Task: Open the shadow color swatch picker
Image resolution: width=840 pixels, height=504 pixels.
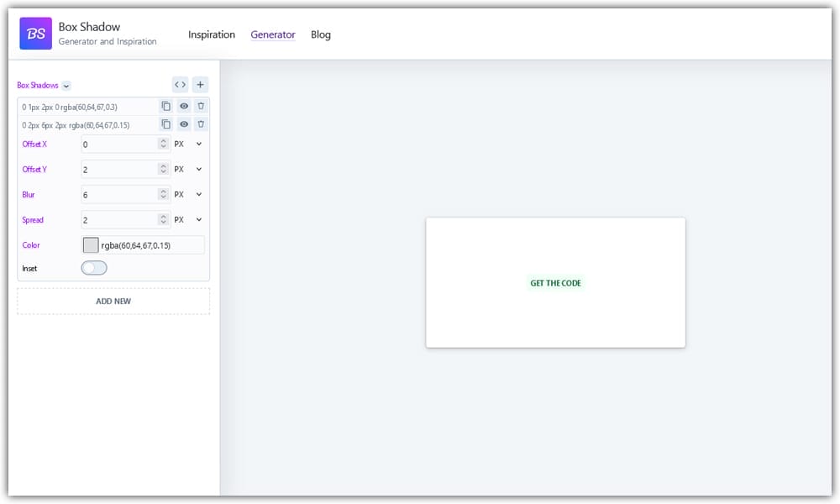Action: click(x=91, y=245)
